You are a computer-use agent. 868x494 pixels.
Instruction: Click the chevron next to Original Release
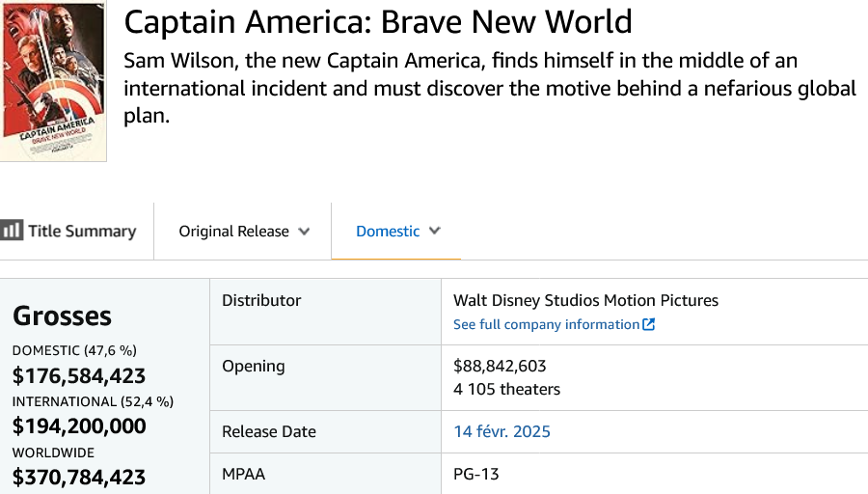pos(304,232)
